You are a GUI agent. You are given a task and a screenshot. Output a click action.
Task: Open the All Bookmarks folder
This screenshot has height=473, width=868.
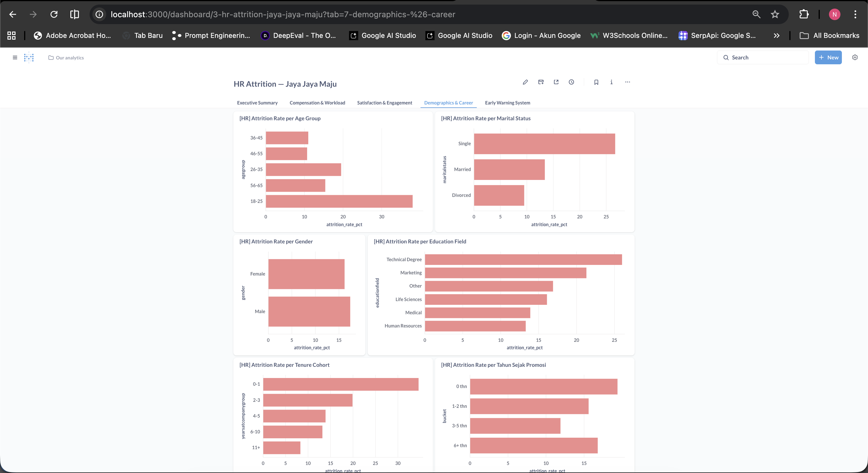(x=829, y=35)
